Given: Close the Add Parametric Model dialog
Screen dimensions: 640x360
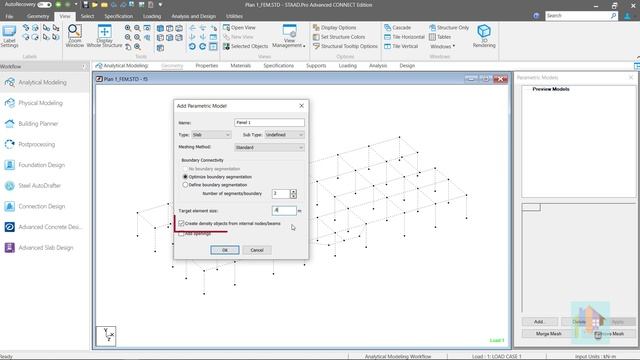Looking at the screenshot, I should coord(301,106).
